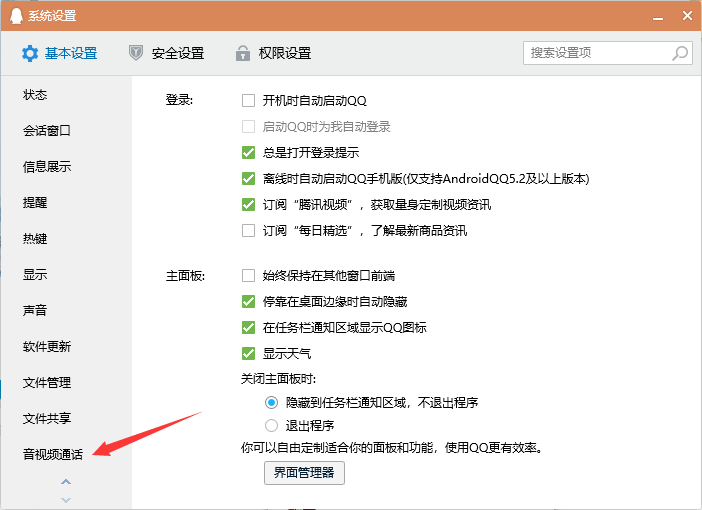Click the padlock icon for 权限设置
Screen dimensions: 702x510
coord(243,53)
